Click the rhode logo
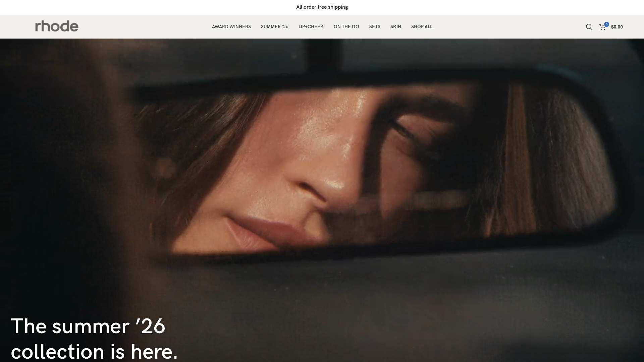The width and height of the screenshot is (644, 362). pos(57,26)
